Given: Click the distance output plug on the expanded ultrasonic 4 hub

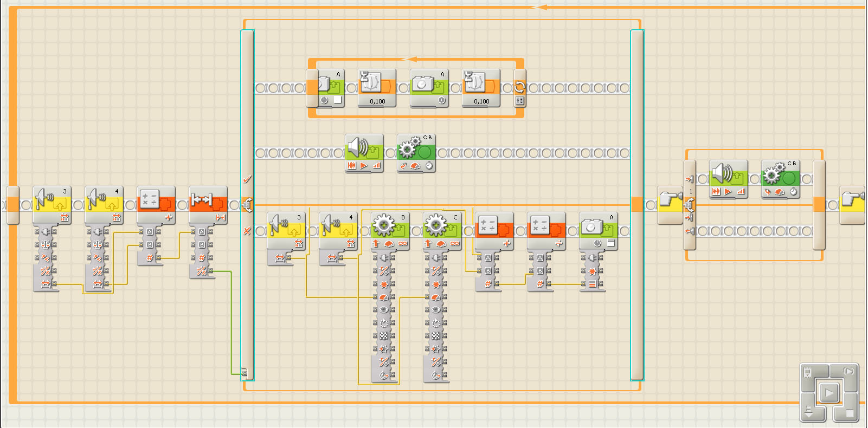Looking at the screenshot, I should (106, 284).
